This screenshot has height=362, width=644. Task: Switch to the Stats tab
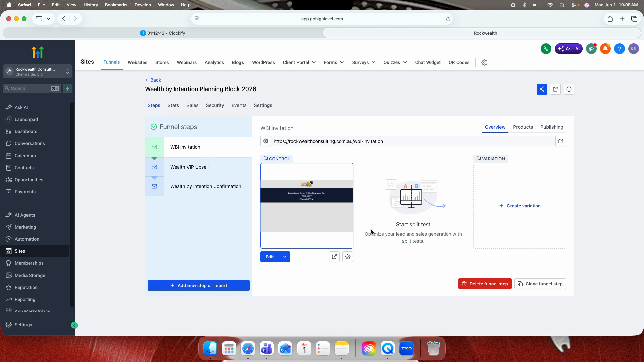pos(173,105)
